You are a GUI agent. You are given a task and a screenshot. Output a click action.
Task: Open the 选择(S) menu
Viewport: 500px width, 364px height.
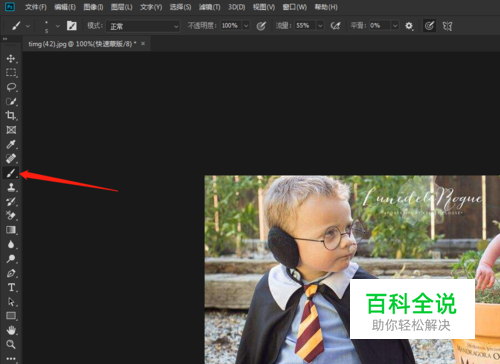pyautogui.click(x=180, y=7)
